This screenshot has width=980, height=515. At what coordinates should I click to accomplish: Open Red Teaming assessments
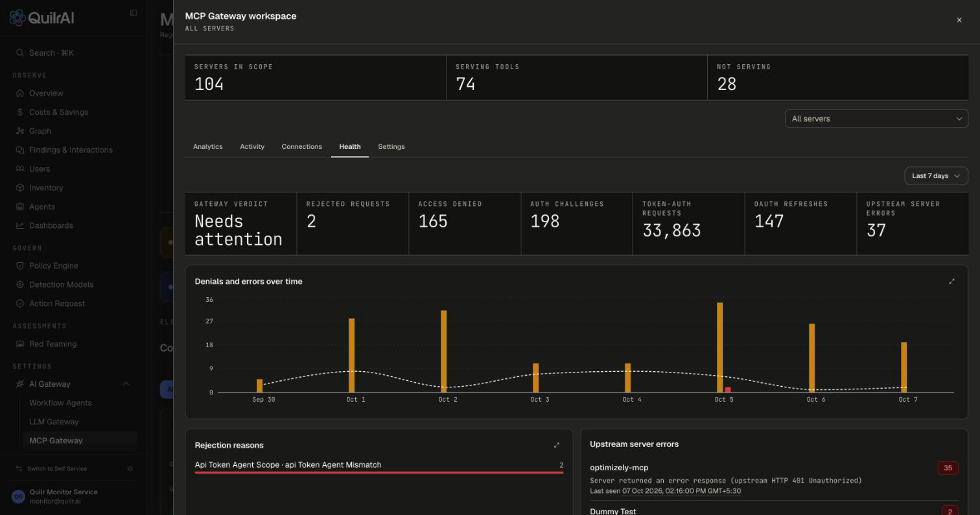pyautogui.click(x=52, y=344)
